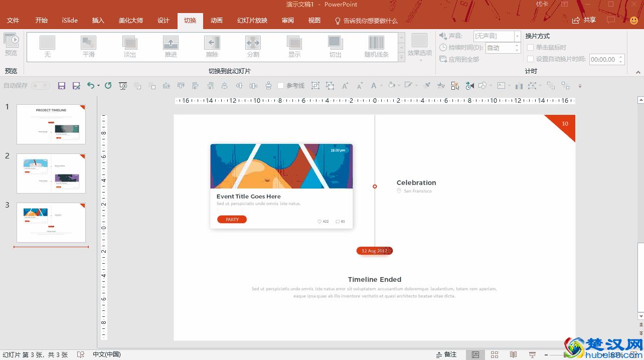Toggle the 自动保存 AutoSave switch
Viewport: 644px width, 360px height.
coord(41,86)
